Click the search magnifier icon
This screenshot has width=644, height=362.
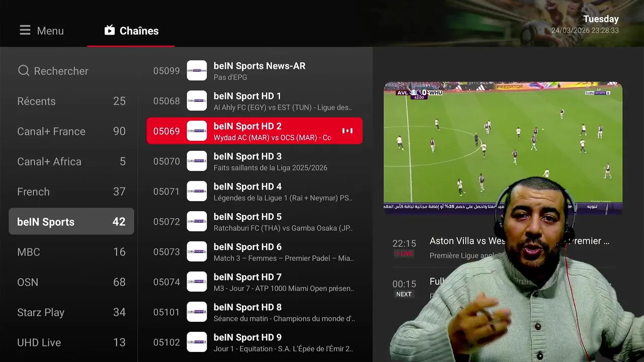pyautogui.click(x=24, y=71)
